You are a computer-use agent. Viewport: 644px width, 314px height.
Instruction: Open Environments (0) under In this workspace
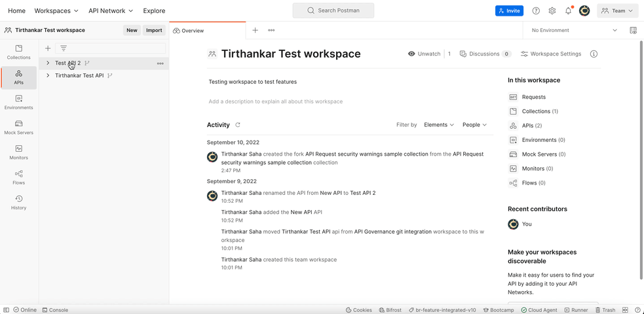[537, 140]
